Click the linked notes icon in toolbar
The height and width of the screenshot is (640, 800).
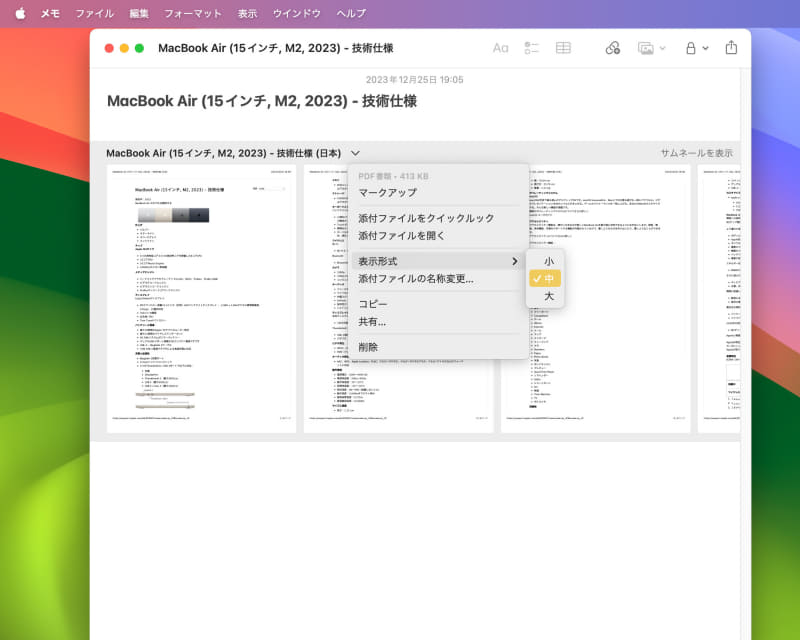click(x=611, y=47)
